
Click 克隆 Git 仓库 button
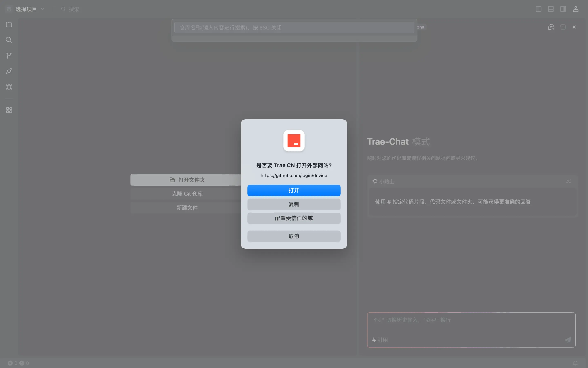point(187,194)
